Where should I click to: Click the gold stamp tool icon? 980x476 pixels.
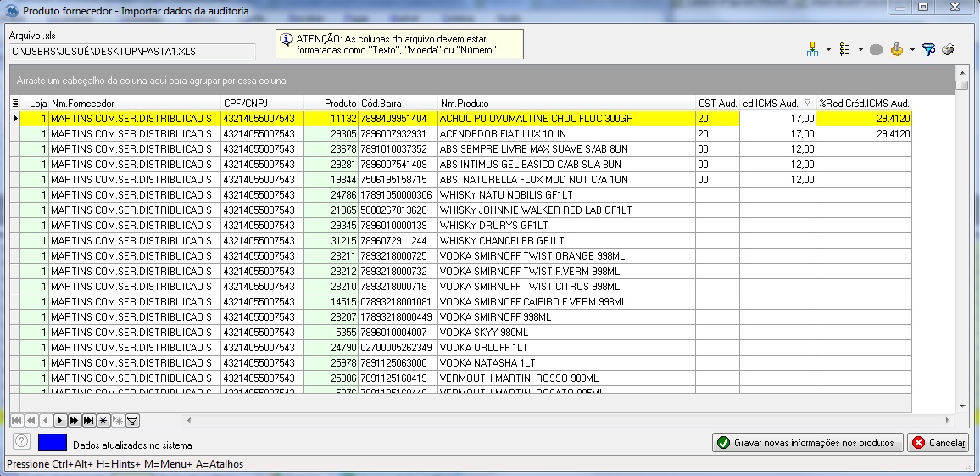click(897, 49)
